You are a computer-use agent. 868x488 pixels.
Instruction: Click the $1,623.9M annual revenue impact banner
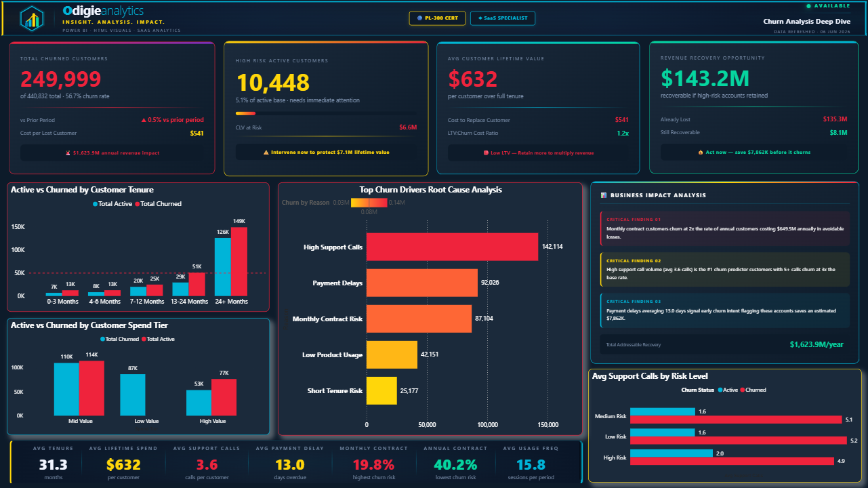112,153
